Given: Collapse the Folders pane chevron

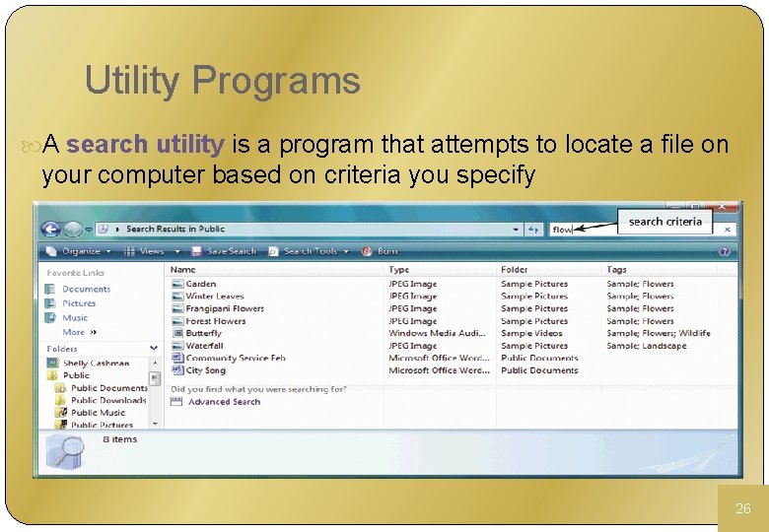Looking at the screenshot, I should (154, 349).
